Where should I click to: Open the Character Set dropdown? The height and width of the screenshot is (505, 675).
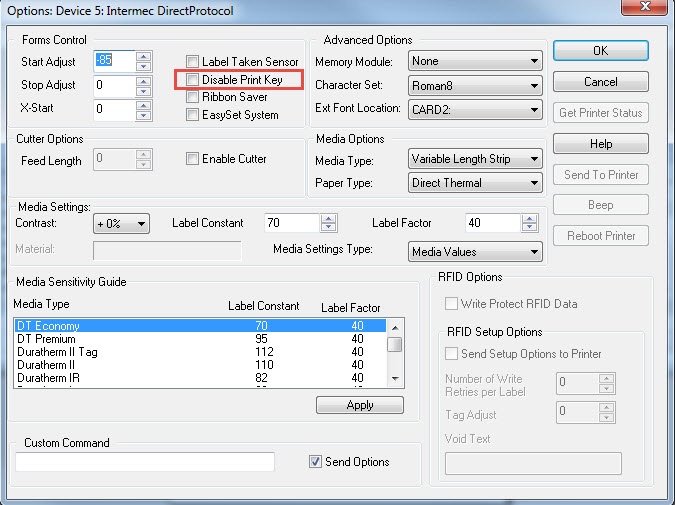point(475,85)
